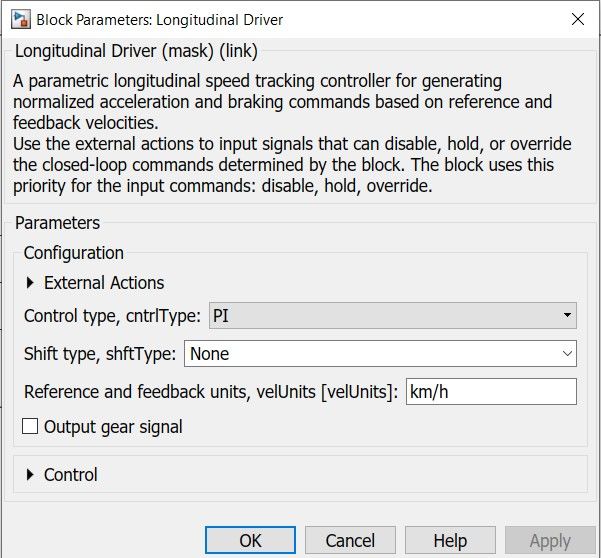Close the Block Parameters dialog window
Viewport: 601px width, 558px height.
(x=577, y=19)
